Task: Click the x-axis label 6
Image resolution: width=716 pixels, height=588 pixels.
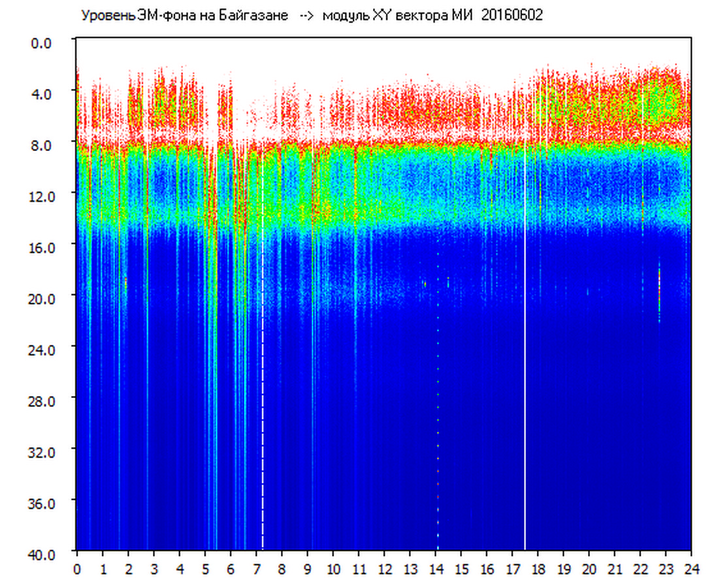Action: click(231, 569)
